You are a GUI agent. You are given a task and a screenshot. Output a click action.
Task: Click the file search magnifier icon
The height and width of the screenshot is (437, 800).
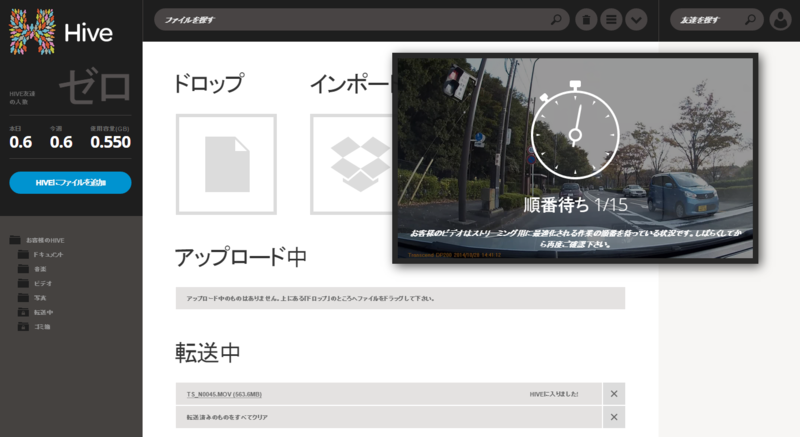coord(556,19)
